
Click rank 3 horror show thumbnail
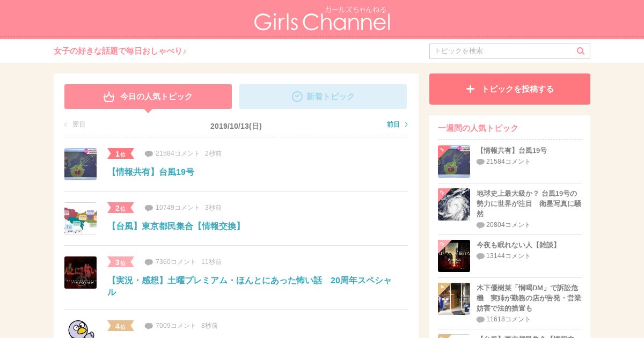coord(80,273)
